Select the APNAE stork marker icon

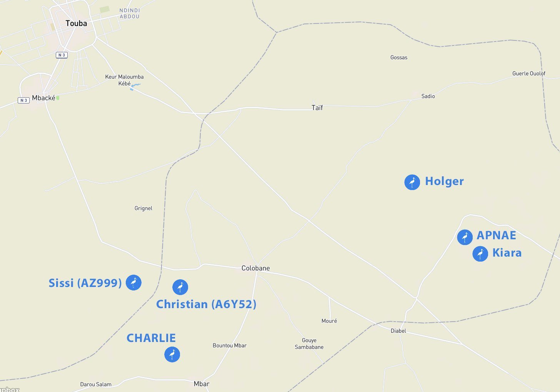465,237
